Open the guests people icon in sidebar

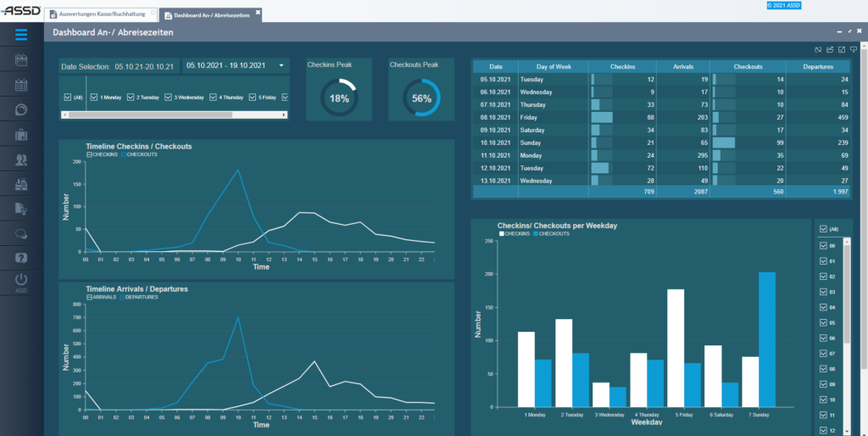21,159
